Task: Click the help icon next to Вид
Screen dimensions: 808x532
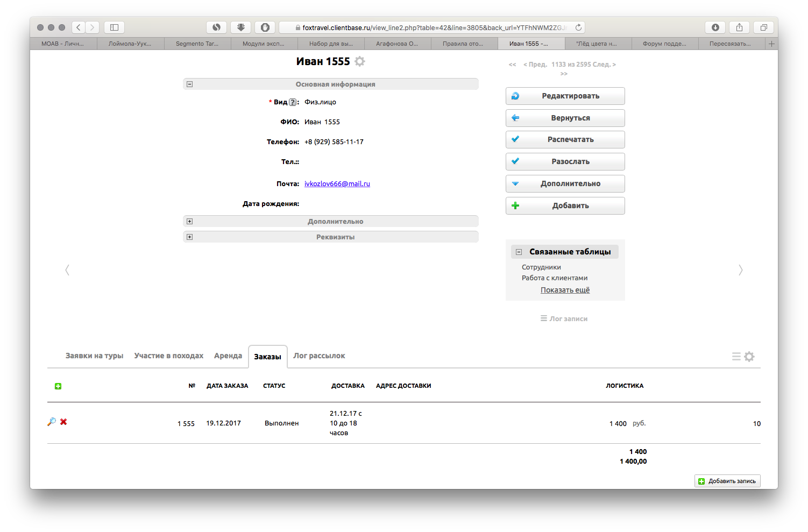Action: pos(292,102)
